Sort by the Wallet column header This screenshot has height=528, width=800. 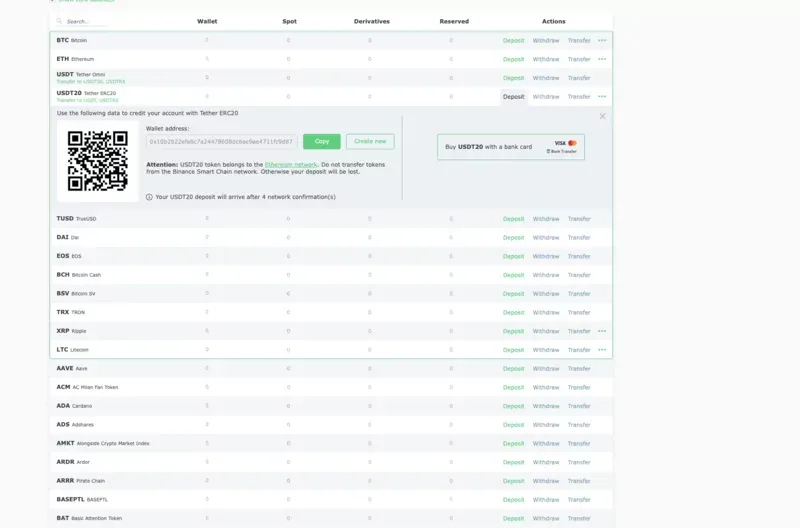click(207, 21)
